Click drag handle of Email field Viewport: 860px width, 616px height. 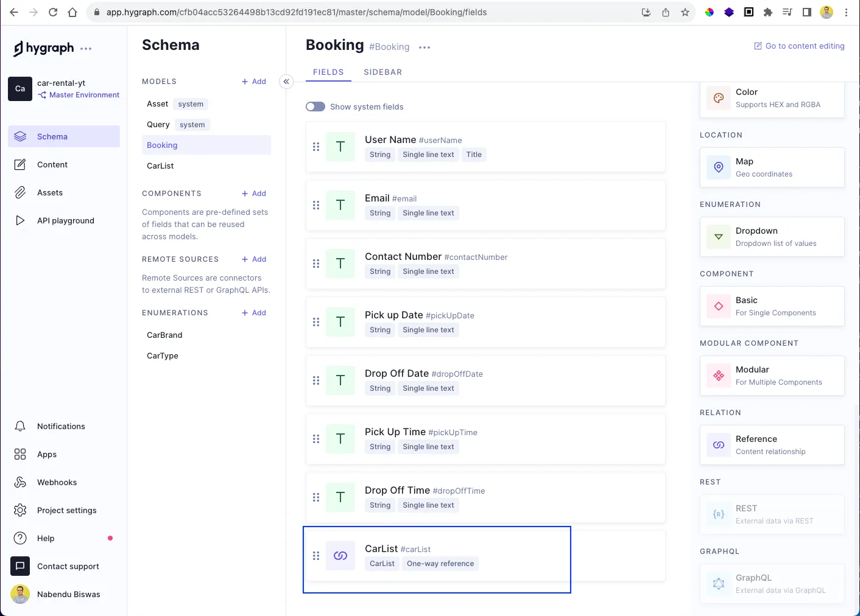pyautogui.click(x=316, y=205)
